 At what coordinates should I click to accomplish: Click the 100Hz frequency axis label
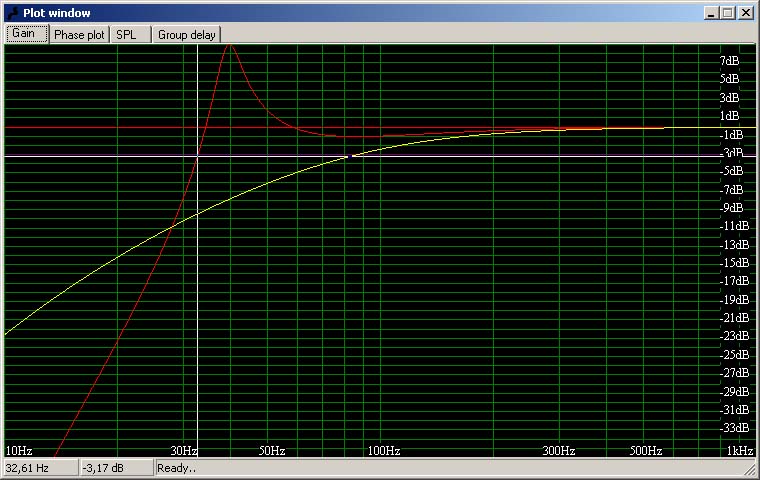tap(383, 451)
